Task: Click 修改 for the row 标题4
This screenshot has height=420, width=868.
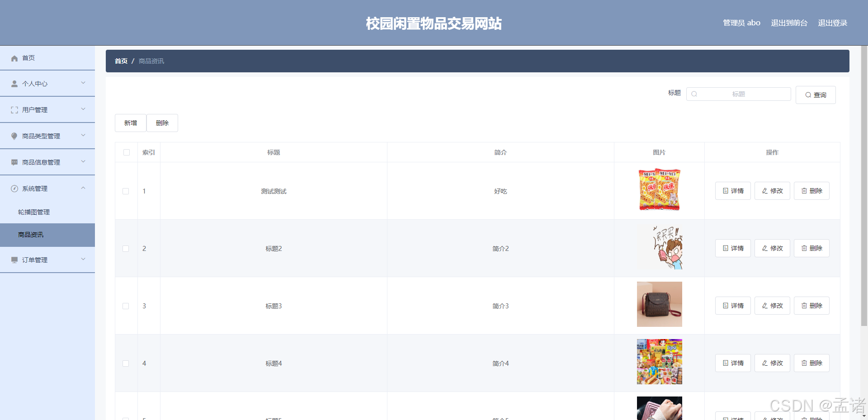Action: click(772, 363)
